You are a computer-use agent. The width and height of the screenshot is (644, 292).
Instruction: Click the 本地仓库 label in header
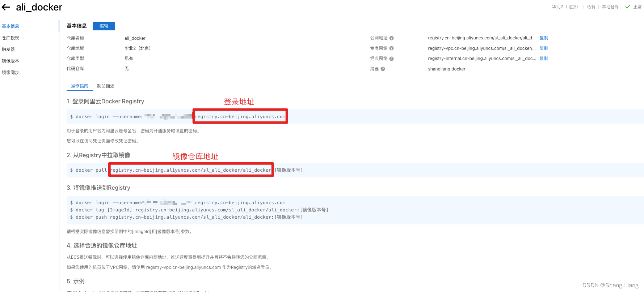click(610, 7)
